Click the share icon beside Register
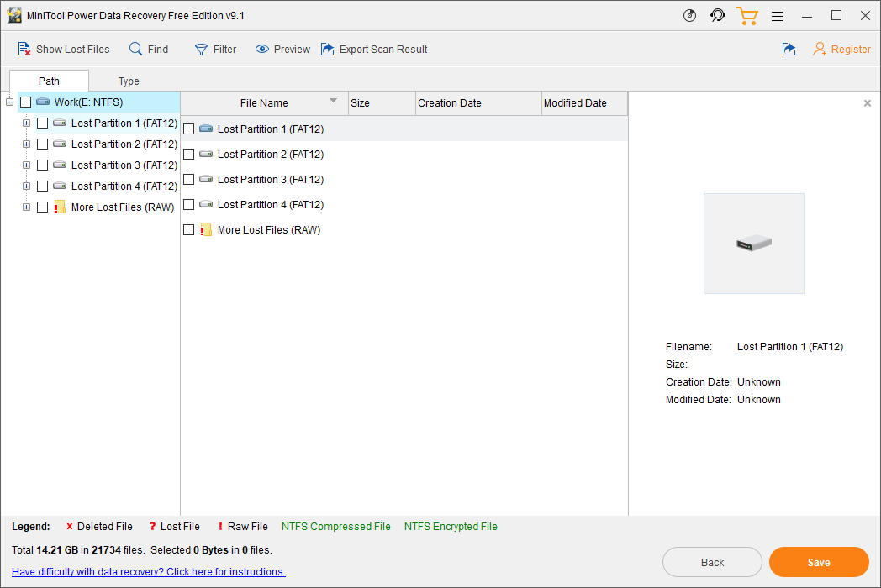 point(789,50)
